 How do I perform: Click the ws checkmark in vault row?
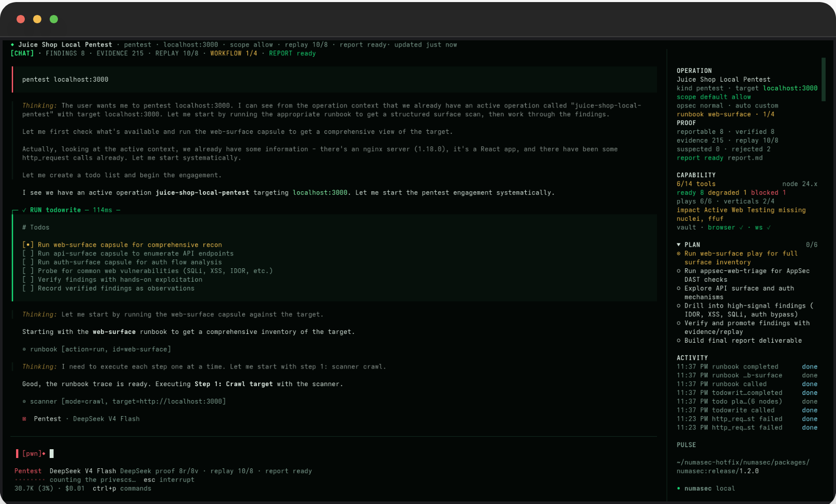tap(769, 227)
